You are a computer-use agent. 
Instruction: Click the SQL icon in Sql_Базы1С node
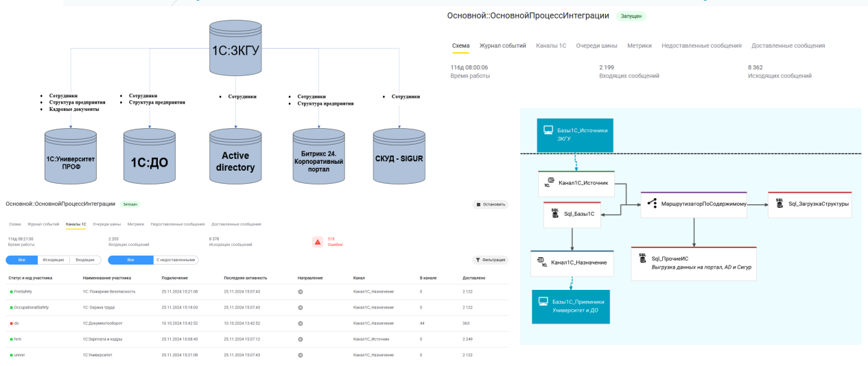click(x=556, y=214)
